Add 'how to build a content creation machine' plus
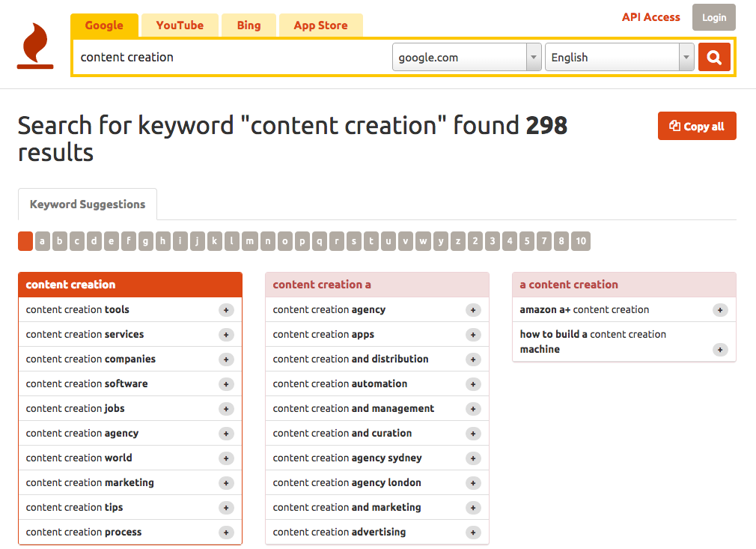The image size is (756, 549). coord(720,350)
